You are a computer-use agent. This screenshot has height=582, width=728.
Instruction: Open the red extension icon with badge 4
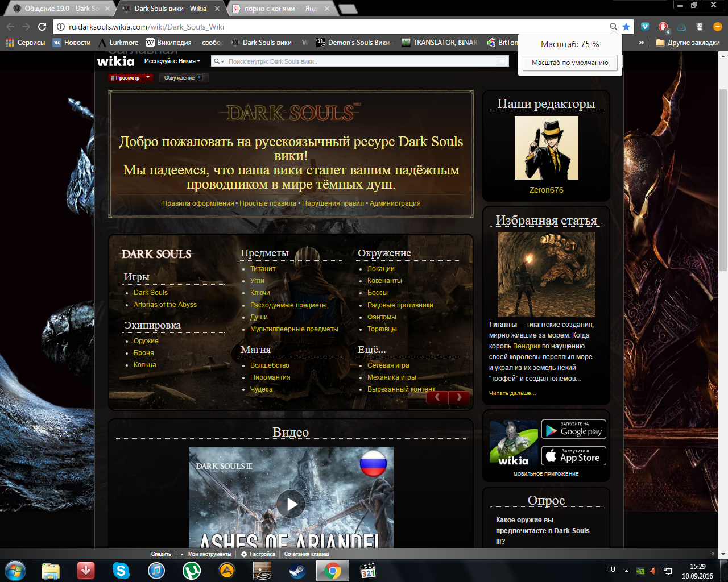(x=663, y=27)
